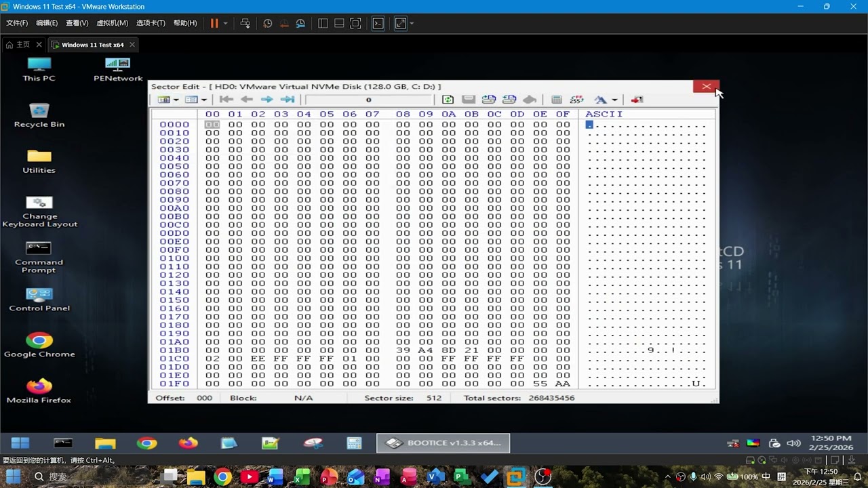Open Control Panel desktop shortcut
This screenshot has height=488, width=868.
(39, 300)
